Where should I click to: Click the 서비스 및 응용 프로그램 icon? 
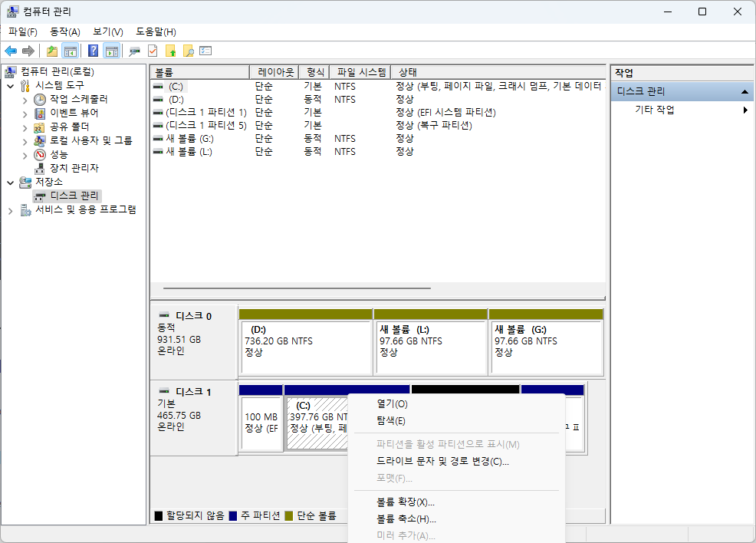(25, 210)
